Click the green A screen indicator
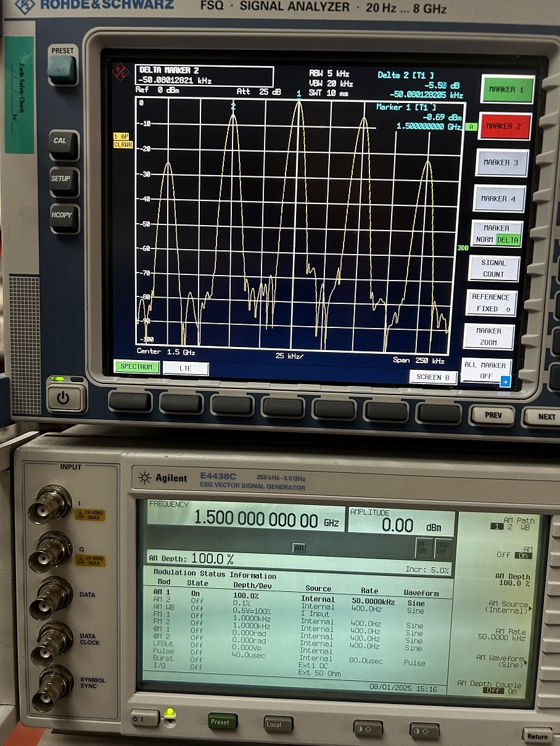 click(x=471, y=127)
